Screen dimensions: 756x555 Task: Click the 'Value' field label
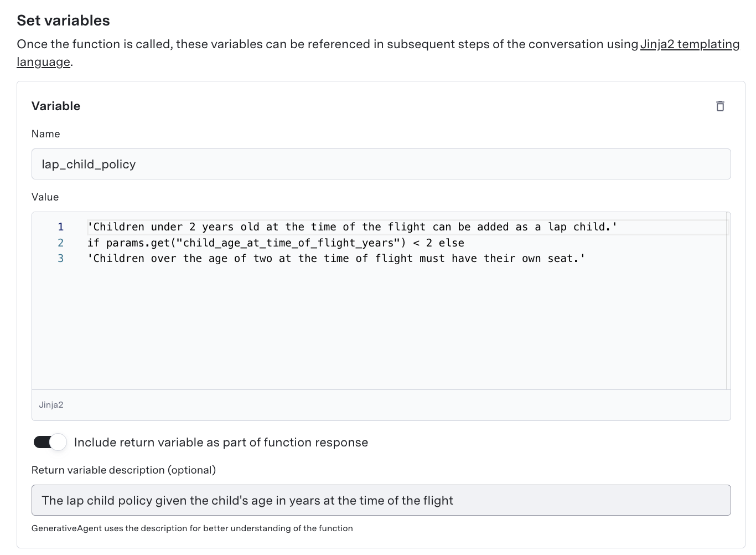pos(45,197)
